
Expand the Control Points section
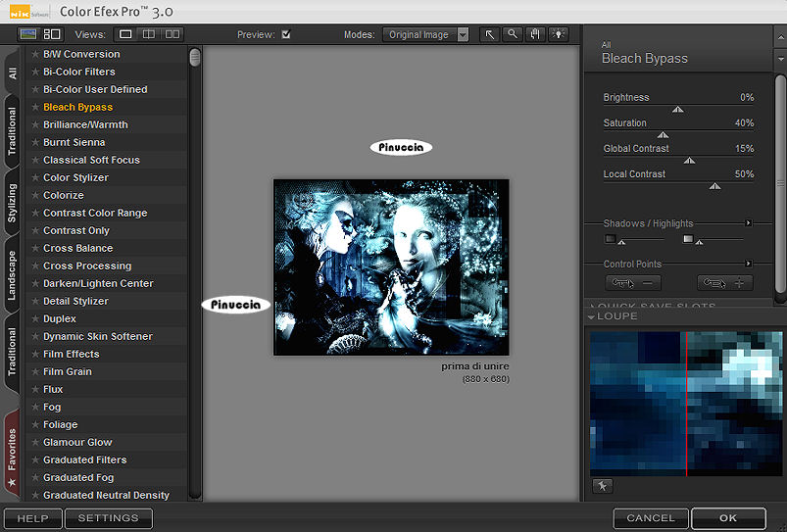click(749, 264)
